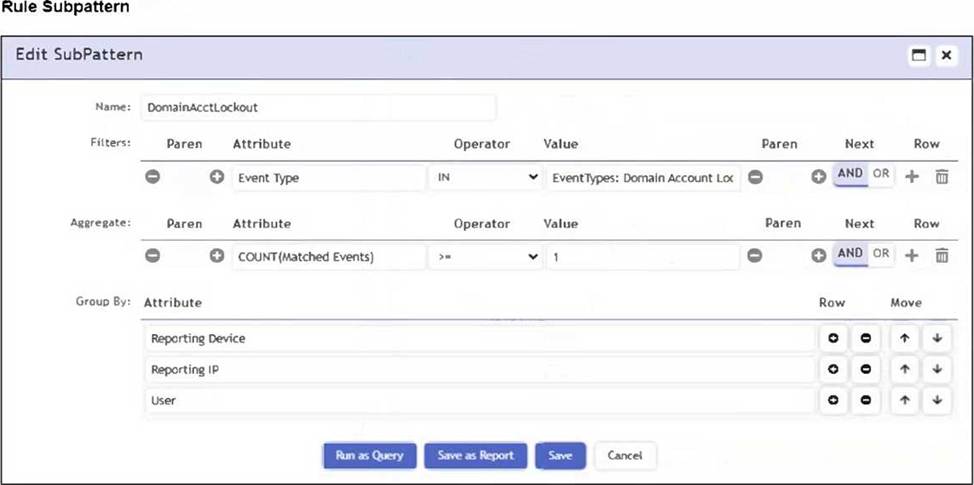Delete the Event Type filter row via trash icon
Screen dimensions: 974x485
coord(941,176)
